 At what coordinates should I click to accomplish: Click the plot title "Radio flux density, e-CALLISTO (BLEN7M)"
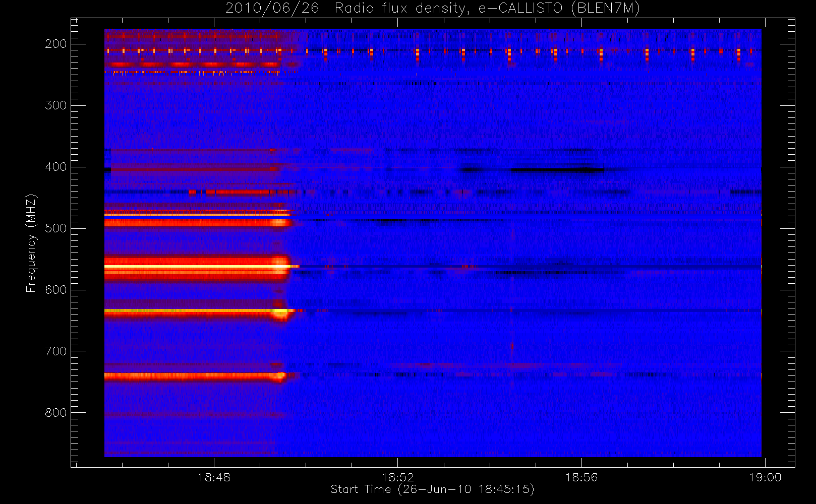click(487, 8)
